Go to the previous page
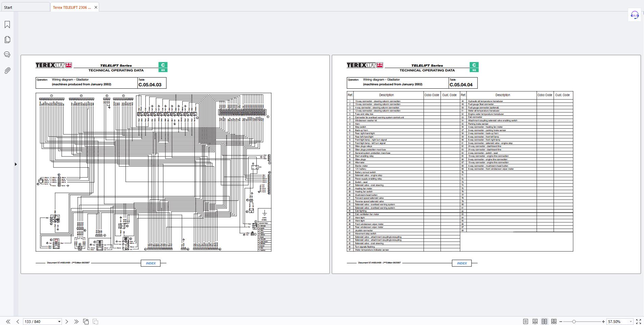Viewport: 644px width, 325px height. coord(18,322)
